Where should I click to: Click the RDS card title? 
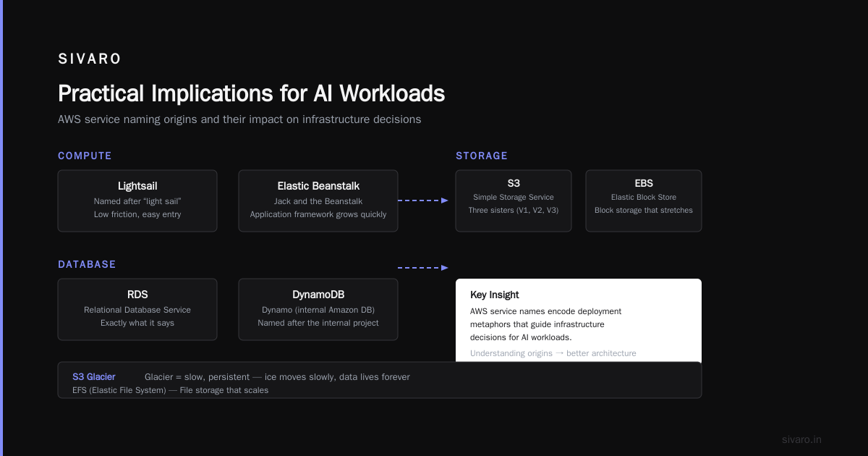tap(137, 295)
